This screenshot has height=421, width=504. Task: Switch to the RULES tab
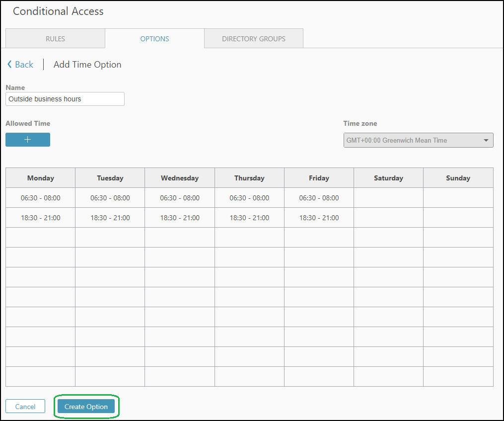[55, 39]
